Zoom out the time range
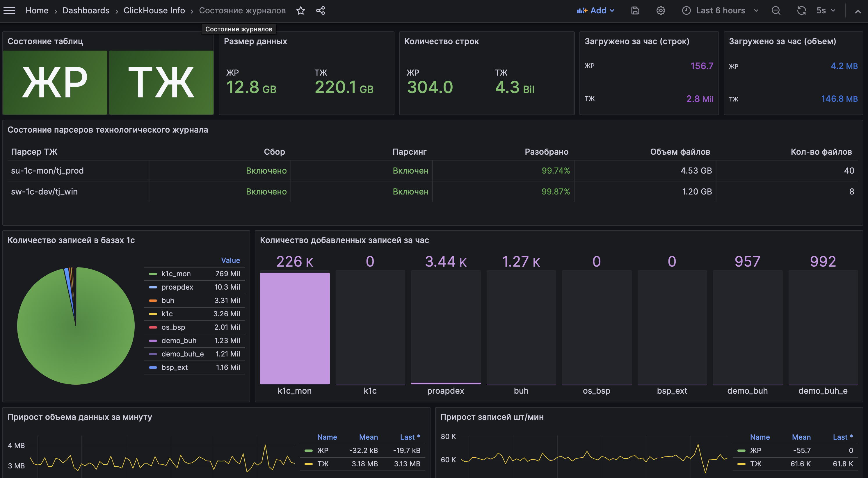Image resolution: width=868 pixels, height=478 pixels. [x=776, y=10]
